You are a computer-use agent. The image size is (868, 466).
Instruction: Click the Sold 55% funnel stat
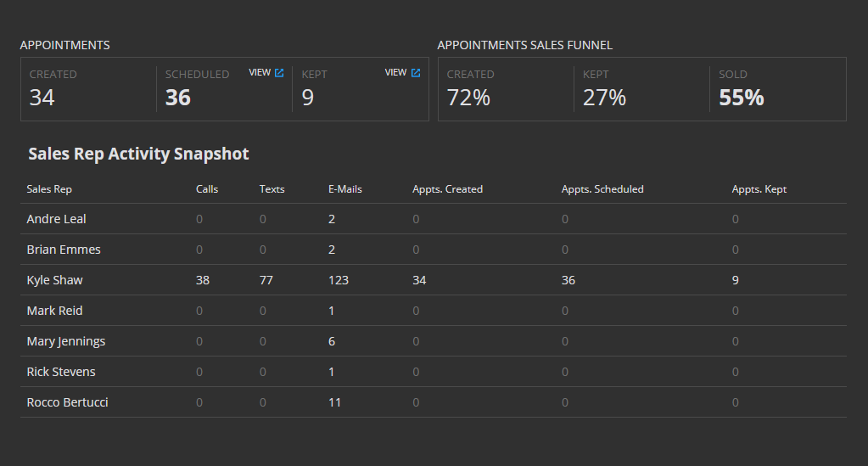click(x=741, y=98)
